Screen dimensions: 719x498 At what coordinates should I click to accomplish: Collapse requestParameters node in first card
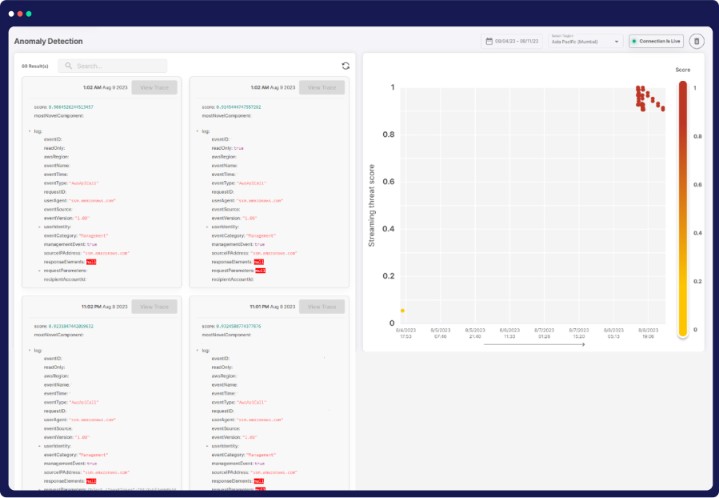pos(38,270)
